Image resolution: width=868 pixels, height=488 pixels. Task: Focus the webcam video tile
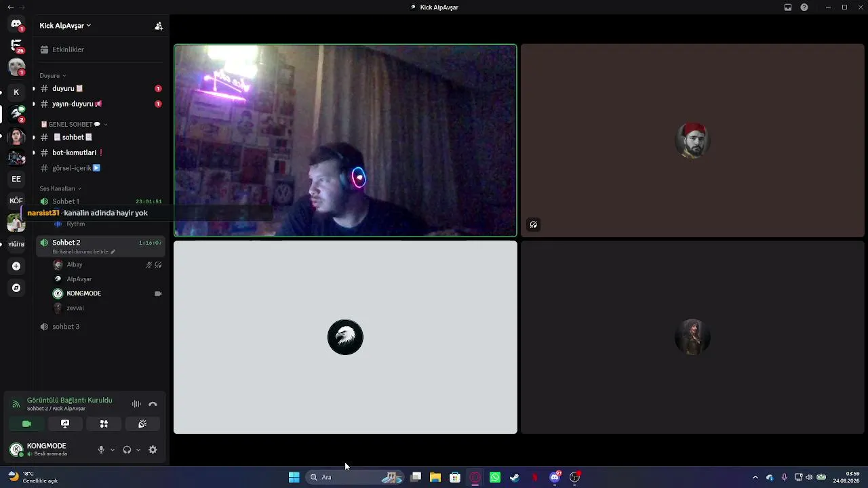345,141
